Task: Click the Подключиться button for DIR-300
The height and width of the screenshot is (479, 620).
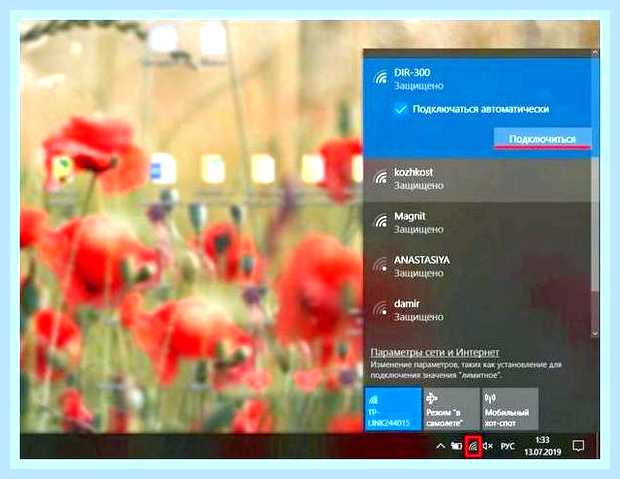Action: (x=542, y=138)
